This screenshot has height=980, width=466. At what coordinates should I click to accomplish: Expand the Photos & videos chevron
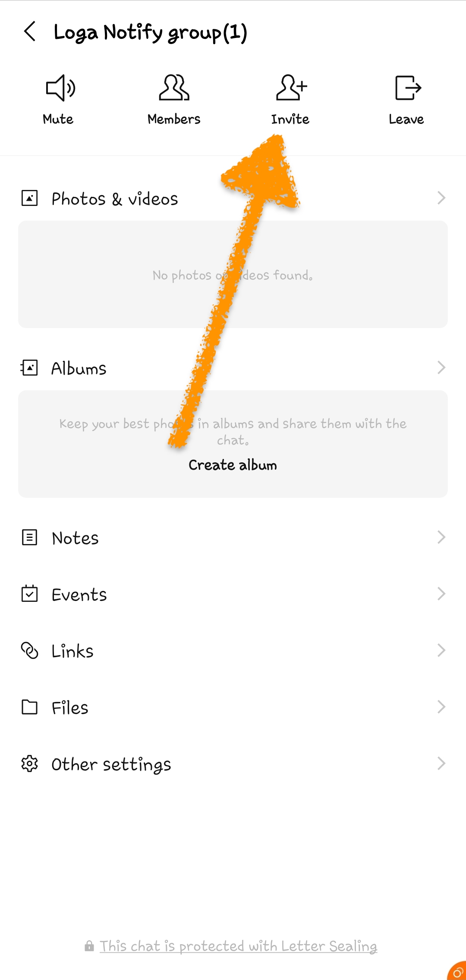(441, 198)
